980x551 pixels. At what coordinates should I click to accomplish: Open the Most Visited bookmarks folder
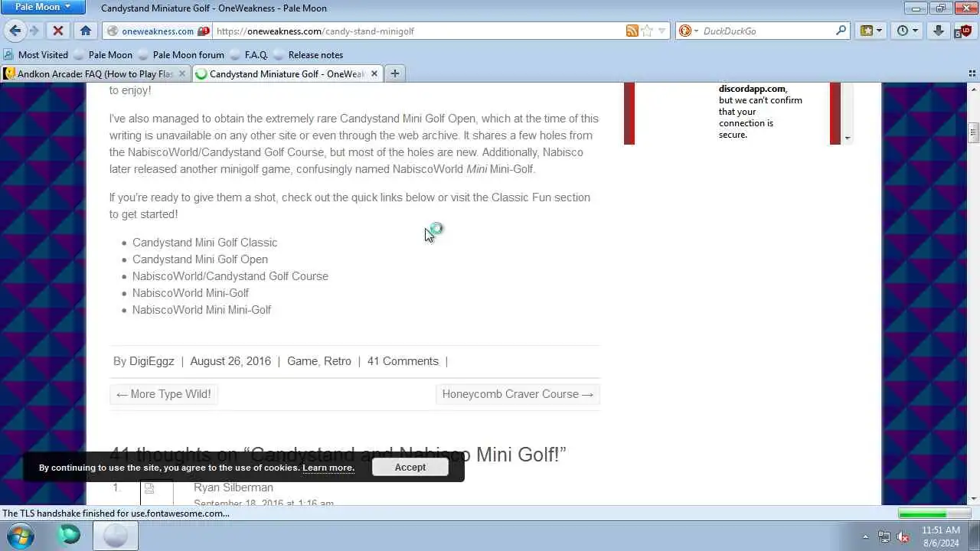click(x=36, y=54)
